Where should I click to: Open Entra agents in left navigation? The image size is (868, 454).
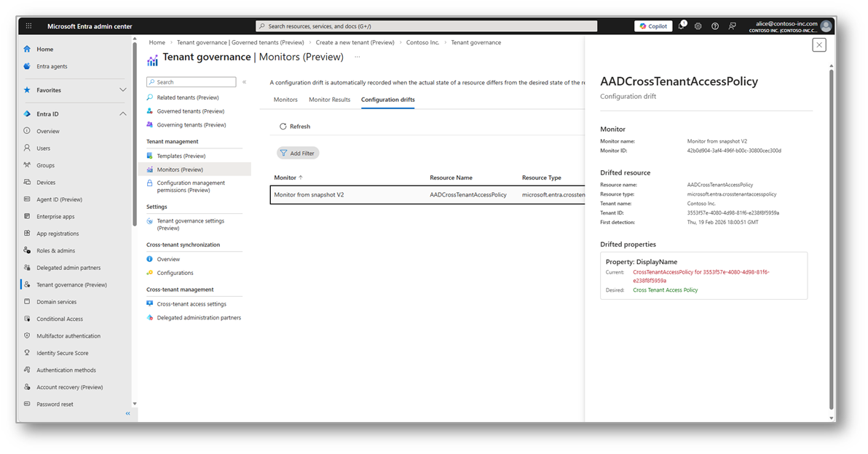[x=52, y=66]
